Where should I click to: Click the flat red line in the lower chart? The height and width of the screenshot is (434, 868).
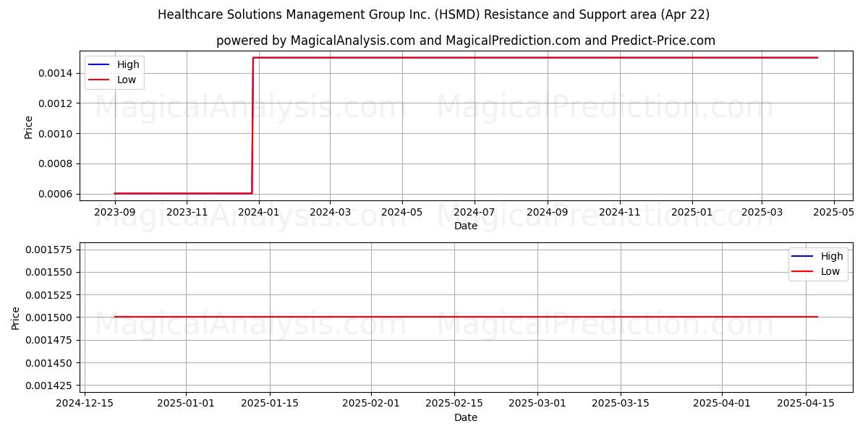(466, 317)
